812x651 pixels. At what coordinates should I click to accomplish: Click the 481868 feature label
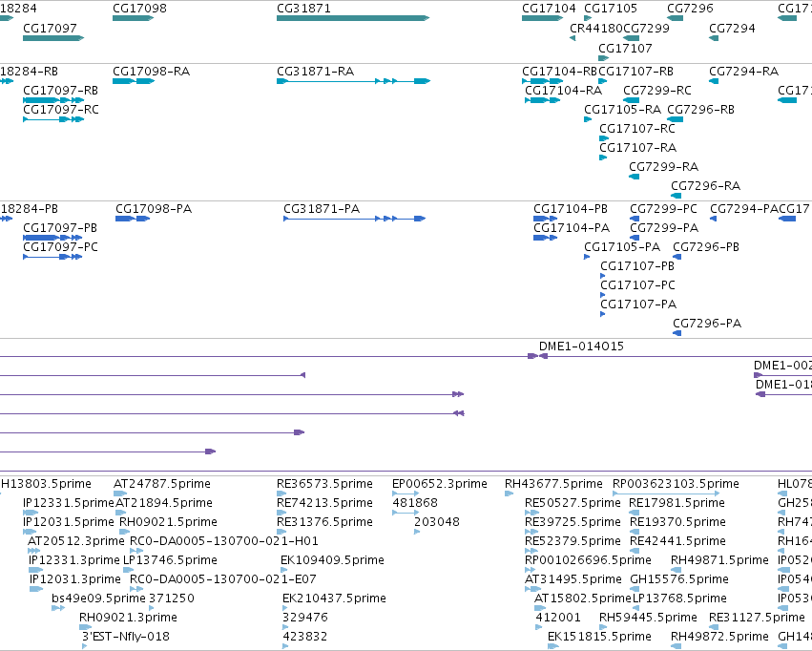coord(415,503)
